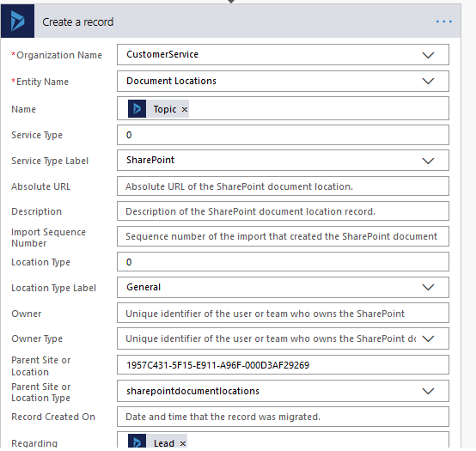Expand the Organization Name dropdown
Viewport: 476px width, 451px height.
428,55
